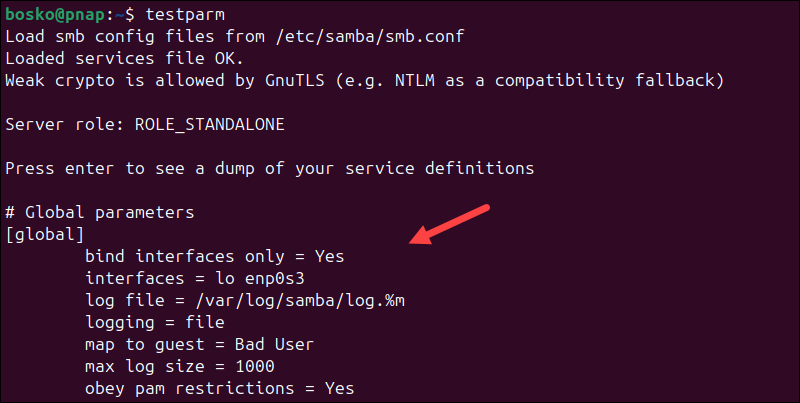Click the "bind interfaces only = Yes" line

click(x=214, y=256)
